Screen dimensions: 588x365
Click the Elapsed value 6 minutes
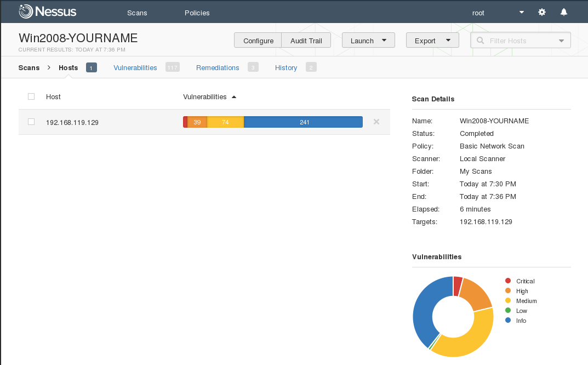click(475, 209)
